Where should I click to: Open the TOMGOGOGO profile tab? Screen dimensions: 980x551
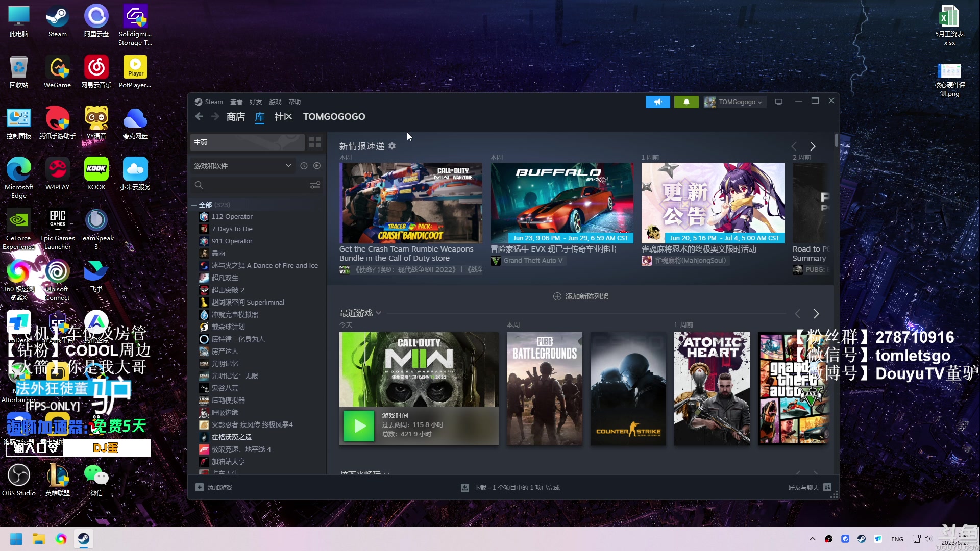(334, 117)
